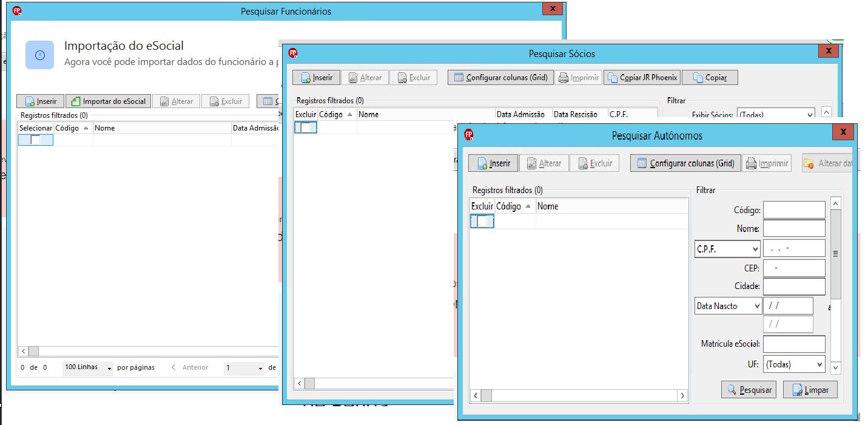Viewport: 868px width, 425px height.
Task: Click FP app icon in Autônomos title bar
Action: coord(468,134)
